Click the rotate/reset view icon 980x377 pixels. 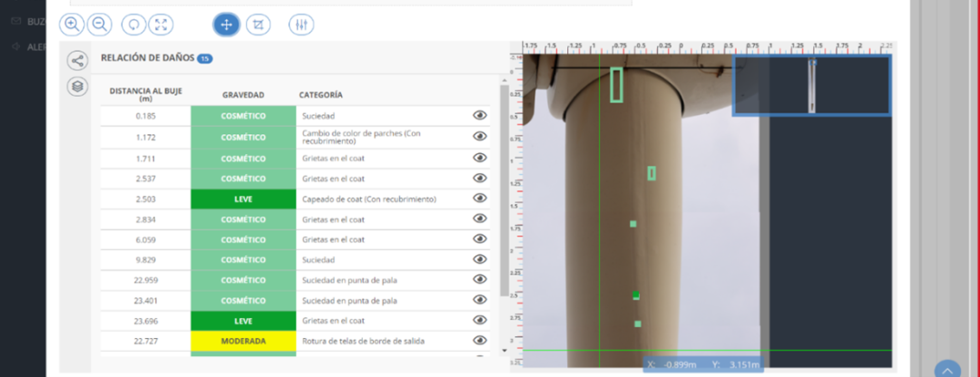134,24
